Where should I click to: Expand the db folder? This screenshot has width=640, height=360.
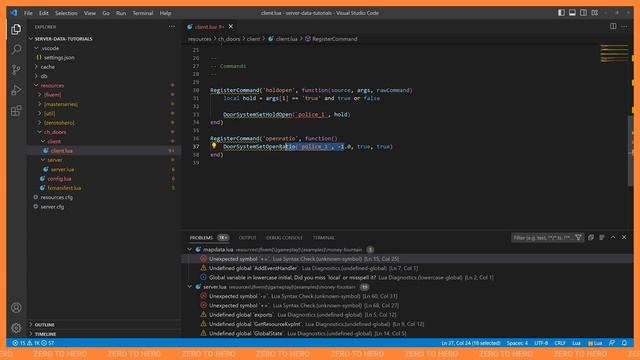(44, 76)
